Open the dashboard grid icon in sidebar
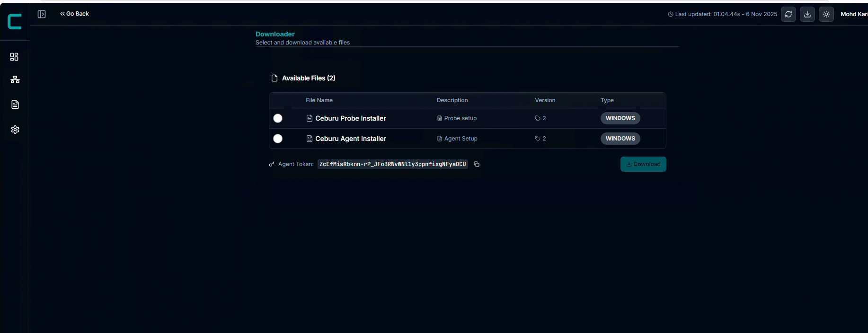Screen dimensions: 868x333 tap(14, 57)
